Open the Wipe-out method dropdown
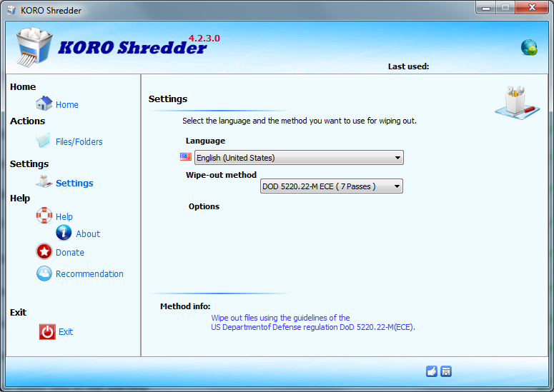Viewport: 554px width, 392px height. click(332, 186)
